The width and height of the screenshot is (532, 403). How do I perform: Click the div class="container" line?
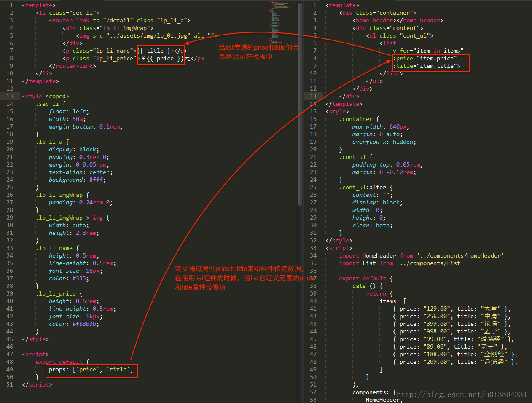378,13
